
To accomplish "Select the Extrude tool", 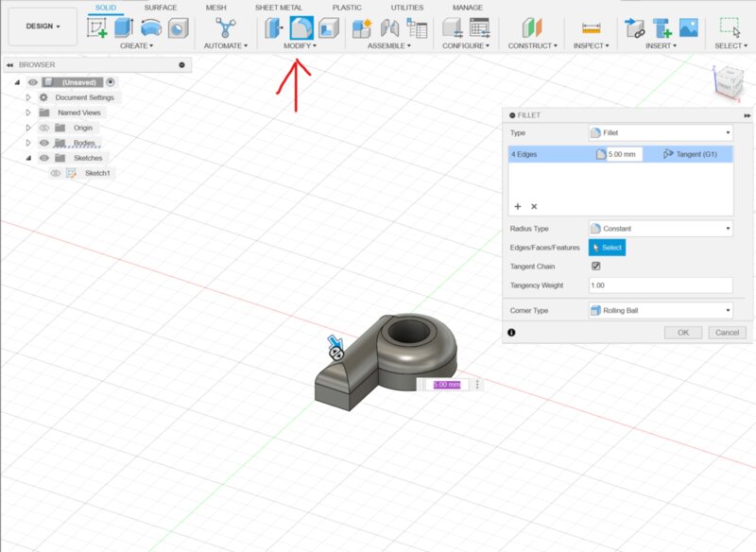I will [x=124, y=27].
